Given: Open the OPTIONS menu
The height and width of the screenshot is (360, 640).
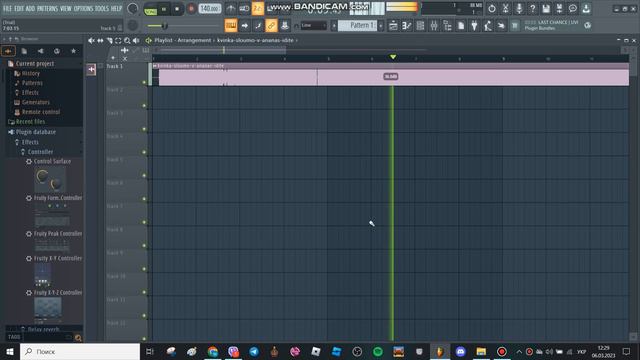Looking at the screenshot, I should click(x=83, y=8).
